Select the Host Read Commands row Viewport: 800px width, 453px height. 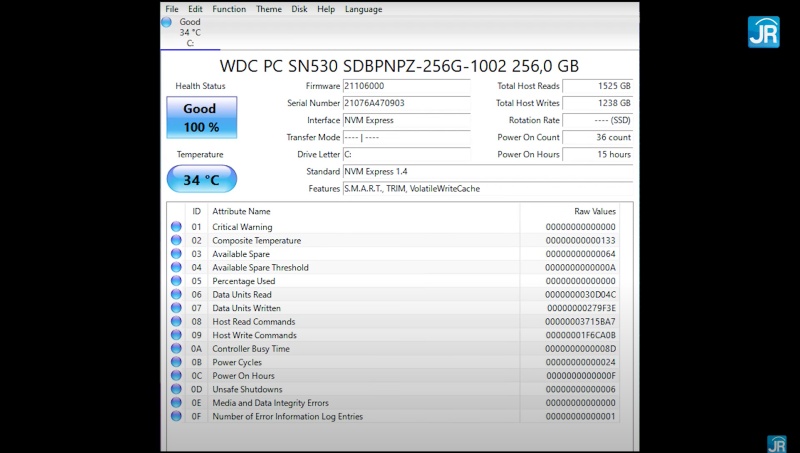tap(400, 322)
